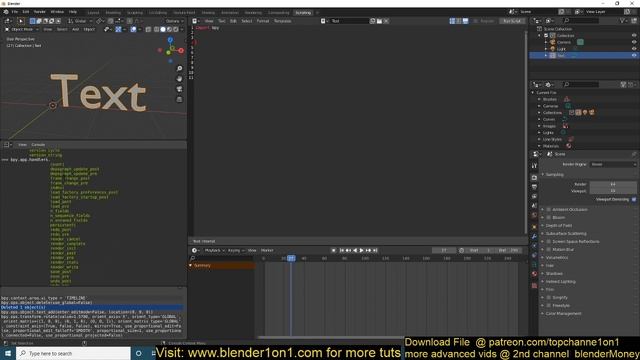Viewport: 640px width, 360px height.
Task: Open the Playback dropdown in the timeline
Action: [215, 250]
